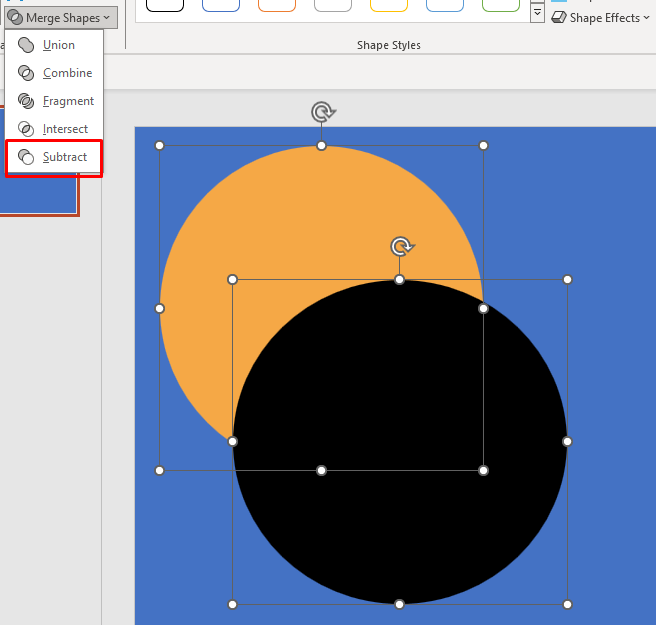Select the black circle shape

420,470
